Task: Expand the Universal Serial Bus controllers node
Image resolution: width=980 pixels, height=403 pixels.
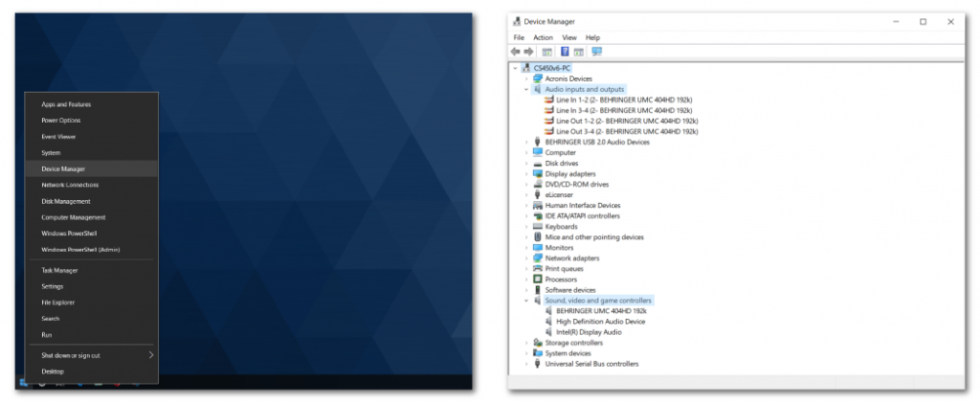Action: coord(526,364)
